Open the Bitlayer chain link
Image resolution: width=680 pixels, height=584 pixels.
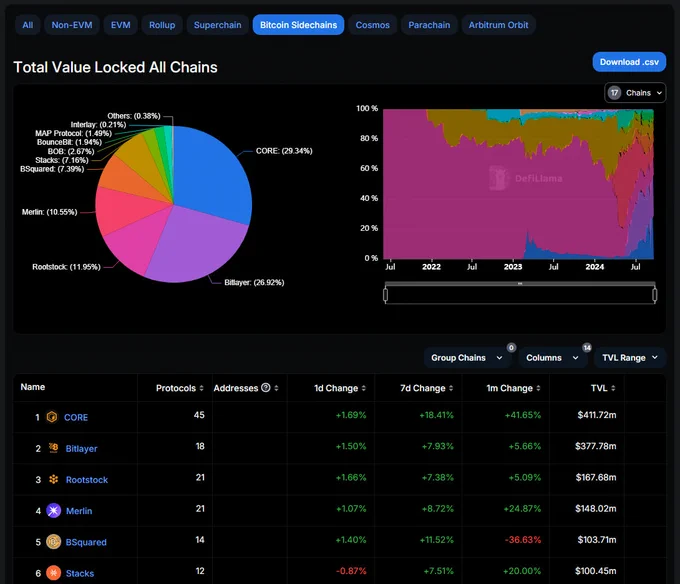(x=82, y=449)
